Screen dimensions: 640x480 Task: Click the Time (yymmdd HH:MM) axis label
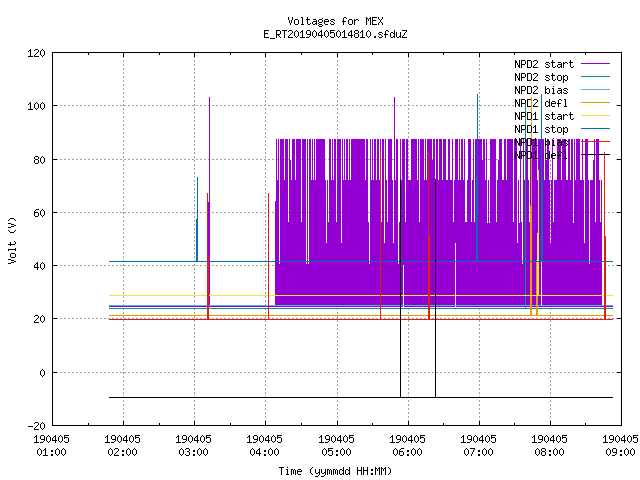tap(335, 471)
